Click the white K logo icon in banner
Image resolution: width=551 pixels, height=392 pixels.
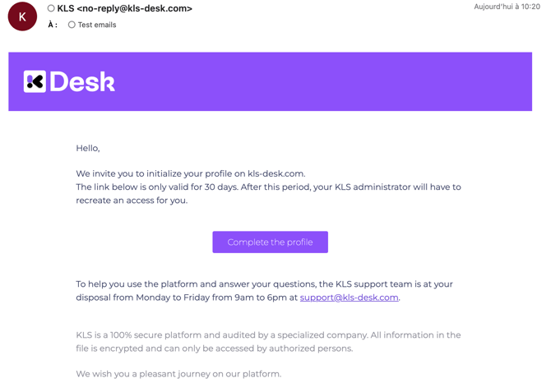(35, 81)
